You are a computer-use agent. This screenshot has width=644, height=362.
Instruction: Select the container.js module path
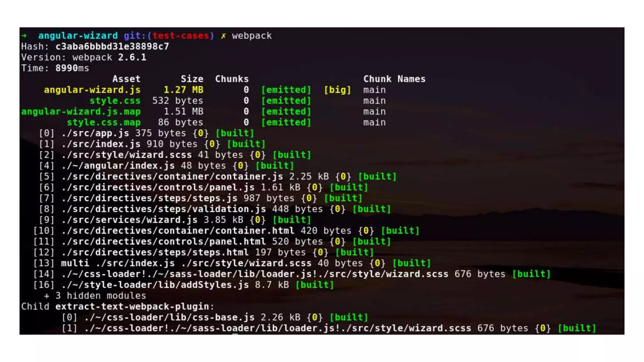pyautogui.click(x=172, y=177)
